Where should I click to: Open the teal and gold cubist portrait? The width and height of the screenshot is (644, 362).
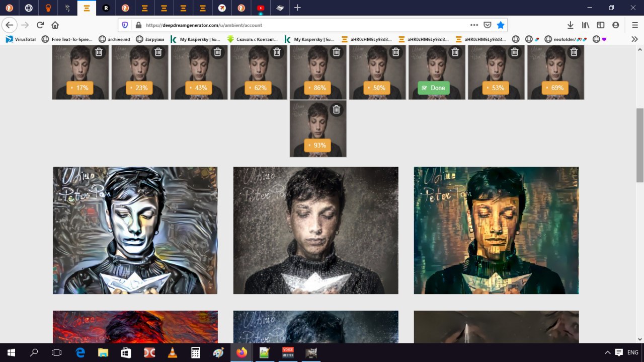497,231
